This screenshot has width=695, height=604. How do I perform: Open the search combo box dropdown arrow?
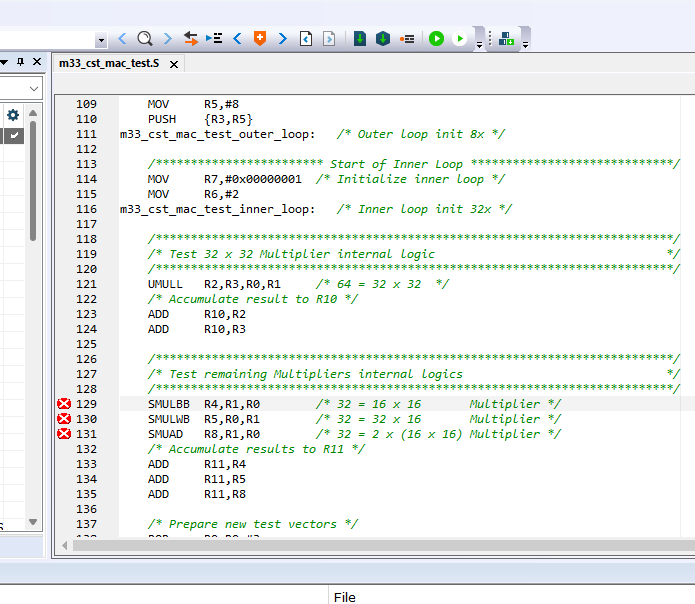coord(101,40)
